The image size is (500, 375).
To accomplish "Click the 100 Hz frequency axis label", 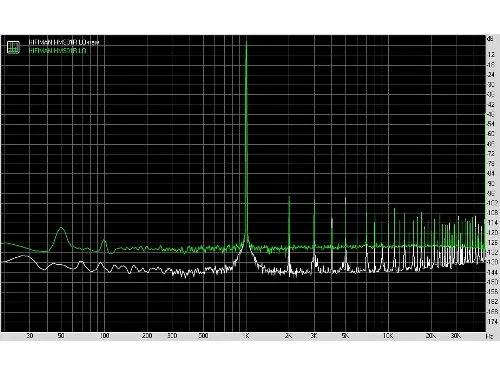I will (x=105, y=336).
